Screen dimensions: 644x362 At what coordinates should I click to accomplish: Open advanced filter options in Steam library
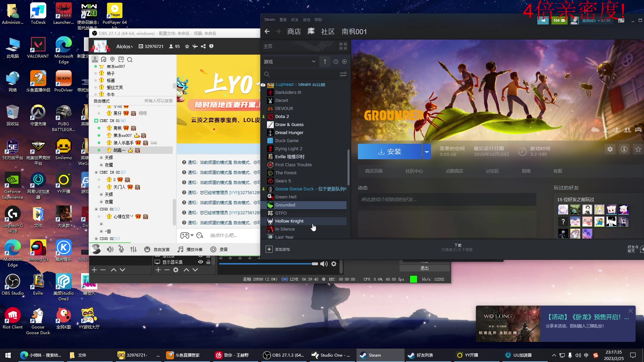pyautogui.click(x=343, y=74)
